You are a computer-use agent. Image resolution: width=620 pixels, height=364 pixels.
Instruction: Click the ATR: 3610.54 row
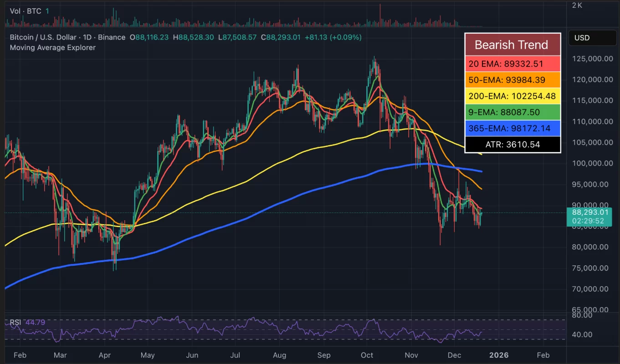512,144
